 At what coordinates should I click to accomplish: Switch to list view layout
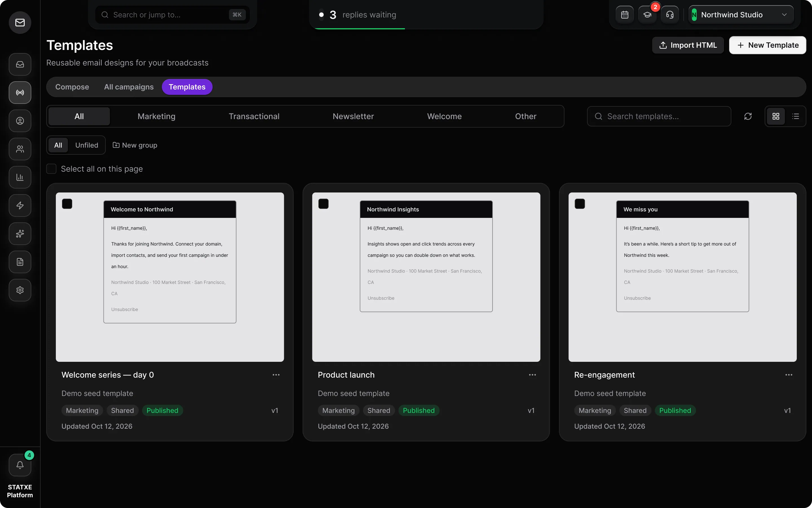796,117
